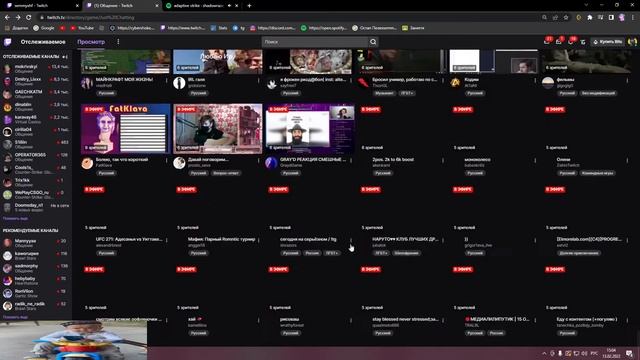This screenshot has width=640, height=360.
Task: Open the three-dot menu beside Просмотр
Action: 118,42
